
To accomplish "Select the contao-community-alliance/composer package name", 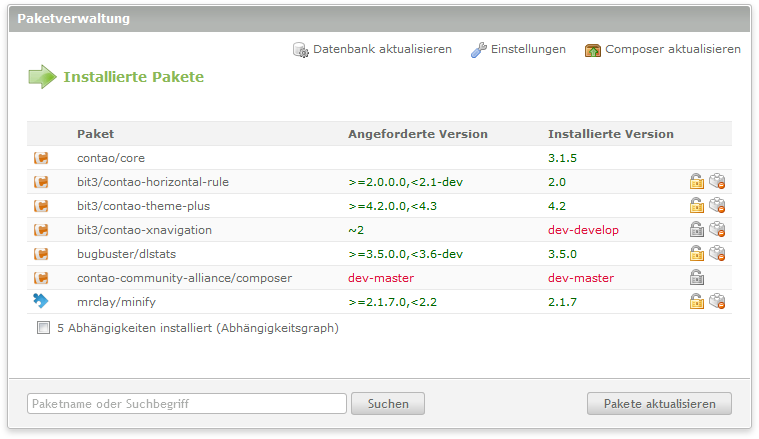I will click(x=184, y=278).
